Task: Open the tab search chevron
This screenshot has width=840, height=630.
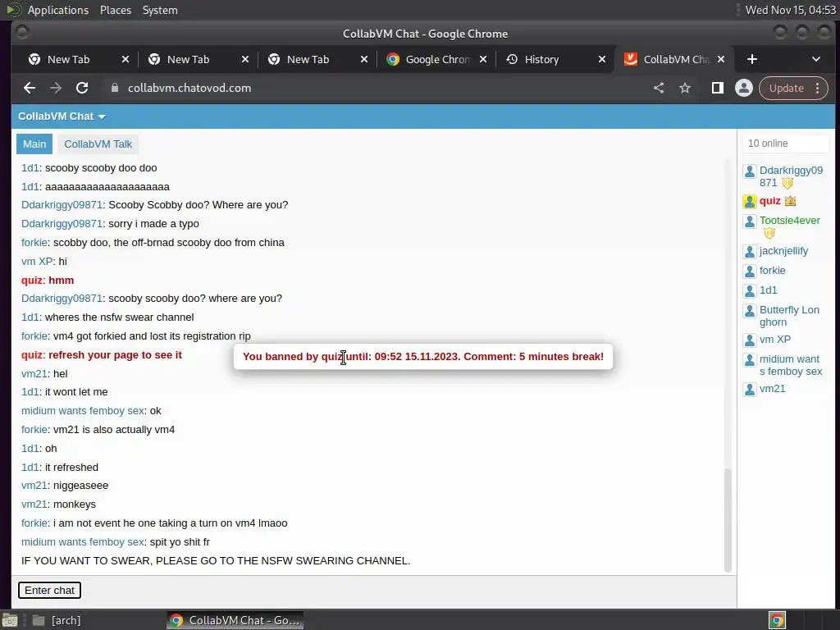Action: pyautogui.click(x=816, y=59)
